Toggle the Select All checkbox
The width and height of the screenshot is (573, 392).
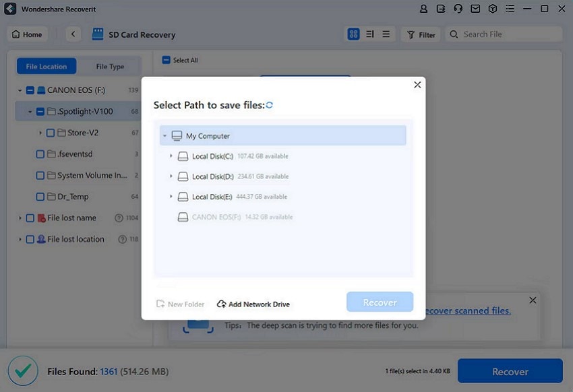[167, 60]
